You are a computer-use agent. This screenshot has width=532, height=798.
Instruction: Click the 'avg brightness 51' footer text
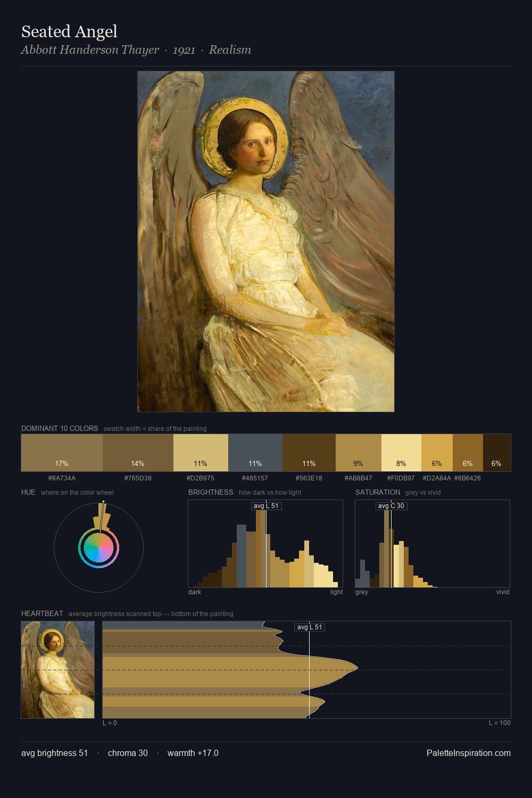pyautogui.click(x=55, y=753)
